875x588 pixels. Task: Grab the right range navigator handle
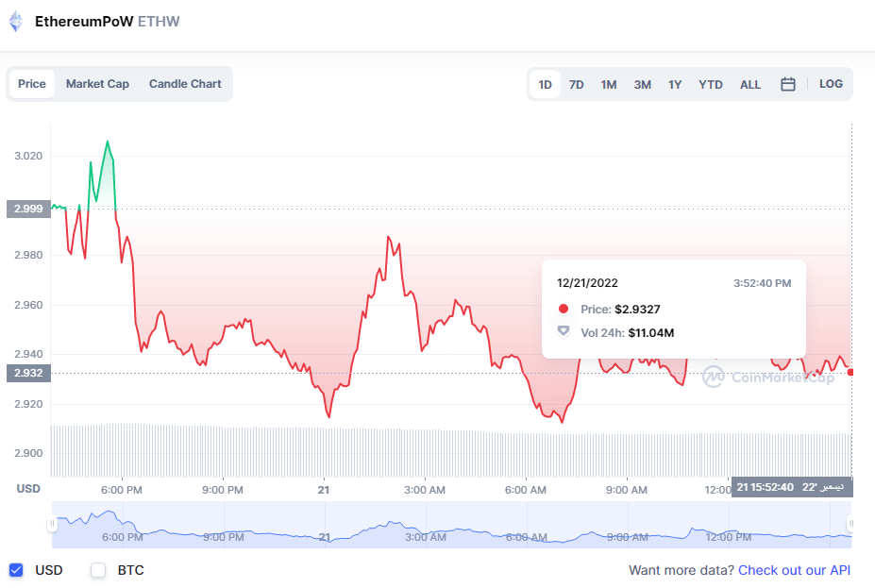[x=850, y=523]
